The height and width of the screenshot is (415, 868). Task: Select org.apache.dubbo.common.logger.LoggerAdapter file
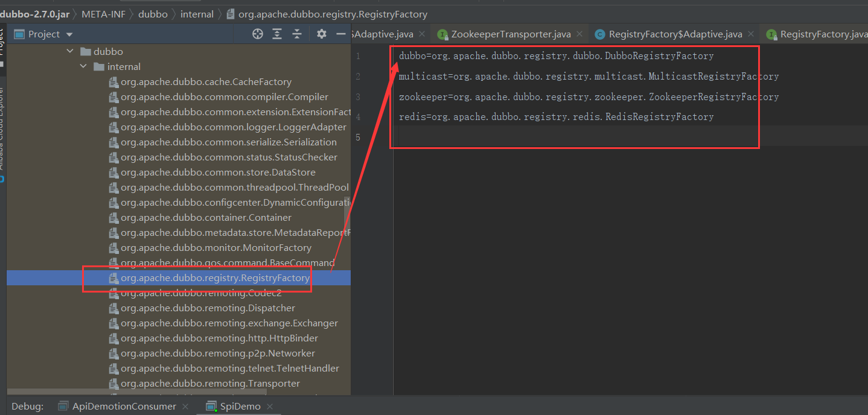234,127
